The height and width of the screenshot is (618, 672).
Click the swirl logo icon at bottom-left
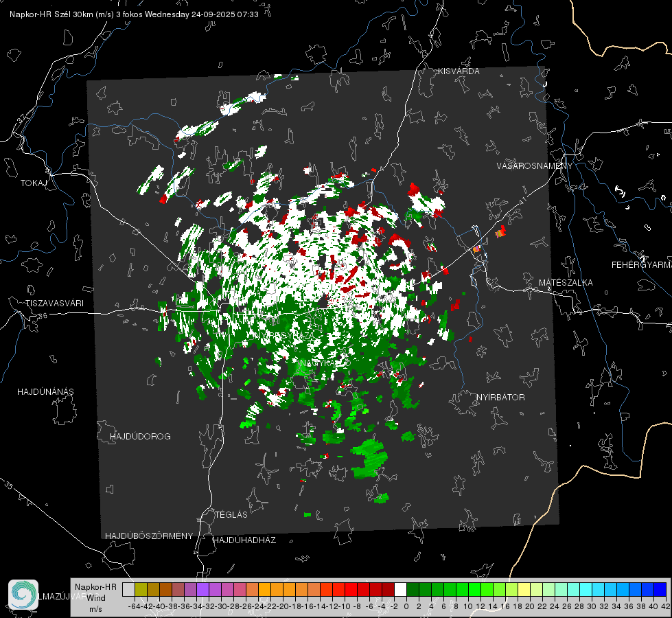[x=23, y=595]
